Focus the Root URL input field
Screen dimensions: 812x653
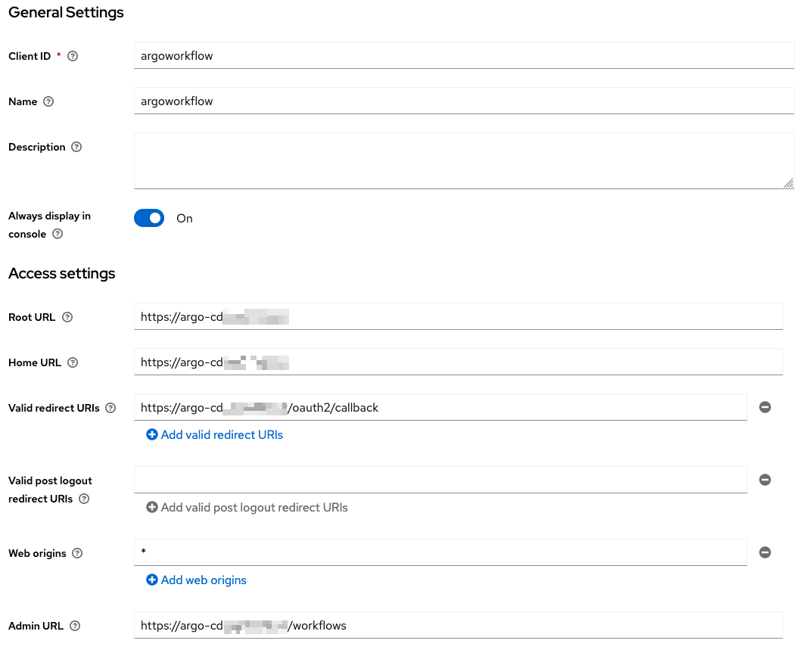[x=459, y=316]
